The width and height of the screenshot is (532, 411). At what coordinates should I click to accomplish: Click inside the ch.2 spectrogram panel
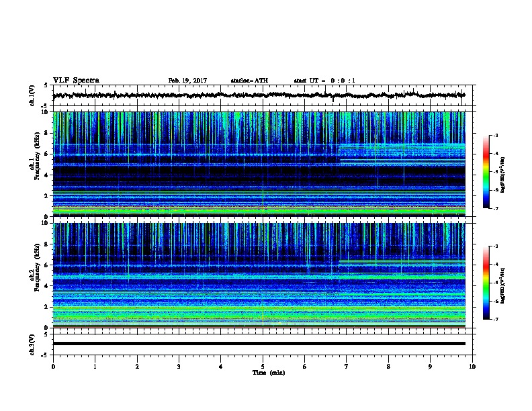click(x=259, y=275)
